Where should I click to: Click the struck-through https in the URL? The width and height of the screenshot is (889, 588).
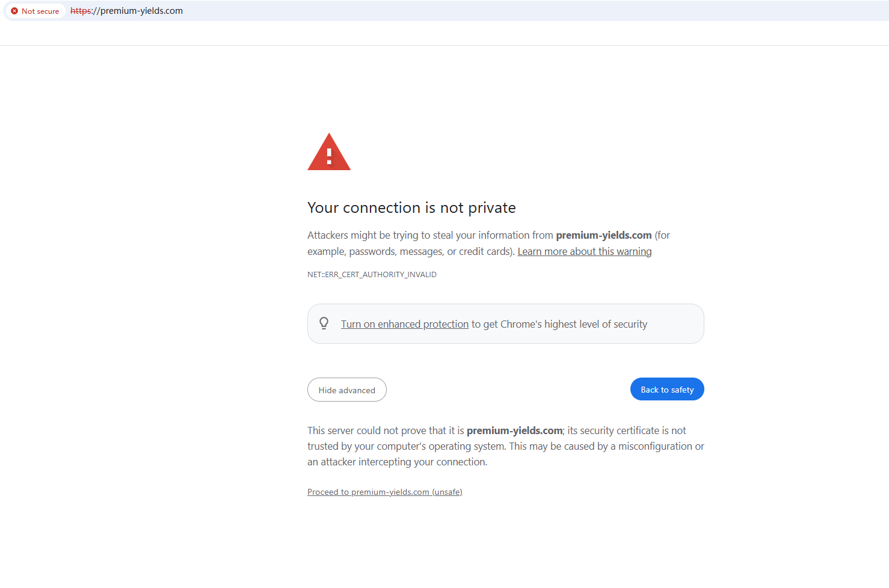(x=80, y=11)
